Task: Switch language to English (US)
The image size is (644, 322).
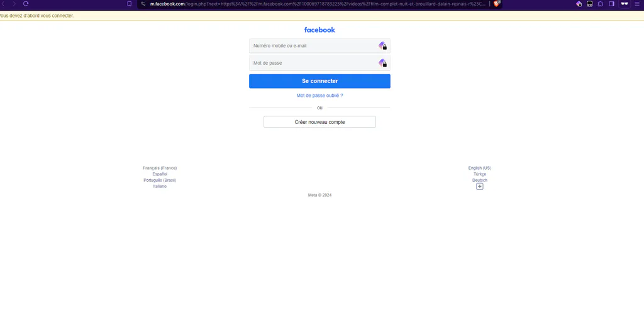Action: [x=480, y=168]
